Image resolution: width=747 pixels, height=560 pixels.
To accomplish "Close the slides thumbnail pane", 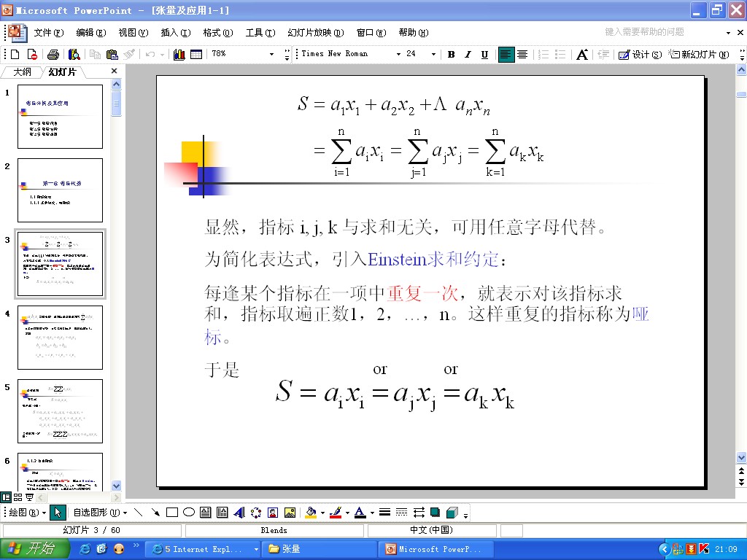I will 114,71.
